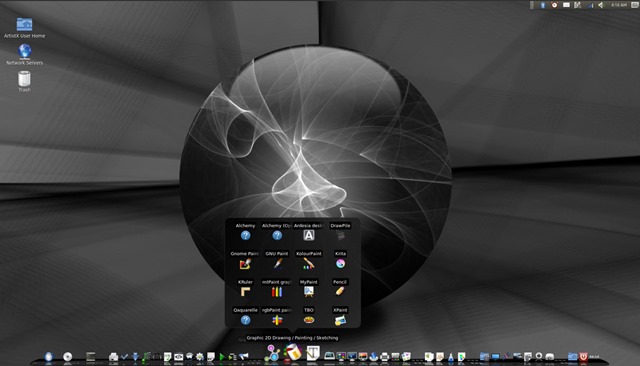Click the molecule-shaped dock icon
Screen dimensions: 640x366
[272, 353]
